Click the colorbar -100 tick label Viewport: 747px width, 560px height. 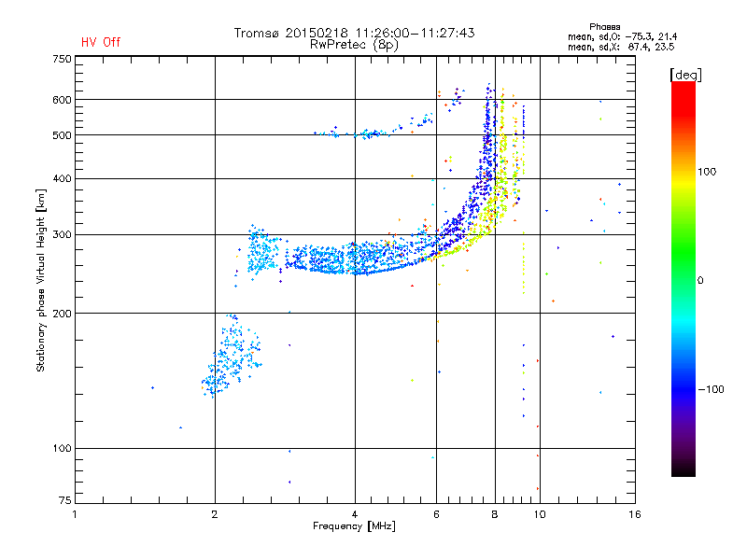711,389
